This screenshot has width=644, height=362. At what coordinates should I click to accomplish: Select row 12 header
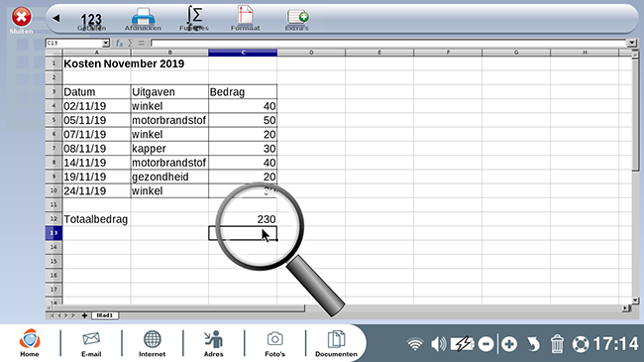(54, 219)
